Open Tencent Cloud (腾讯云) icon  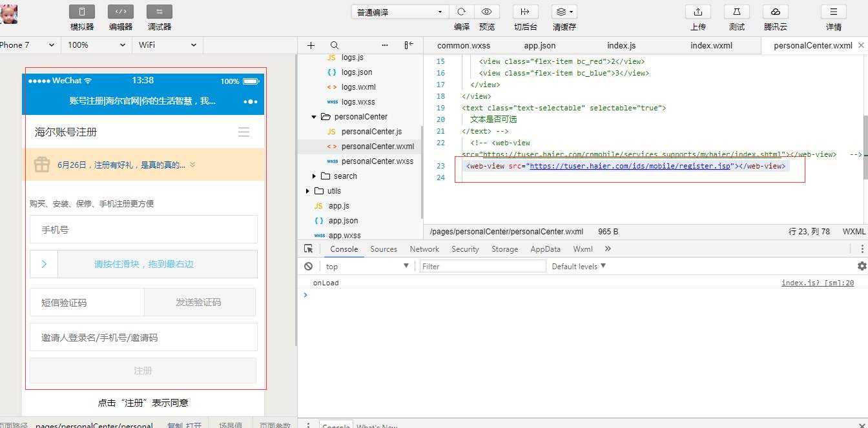point(776,12)
